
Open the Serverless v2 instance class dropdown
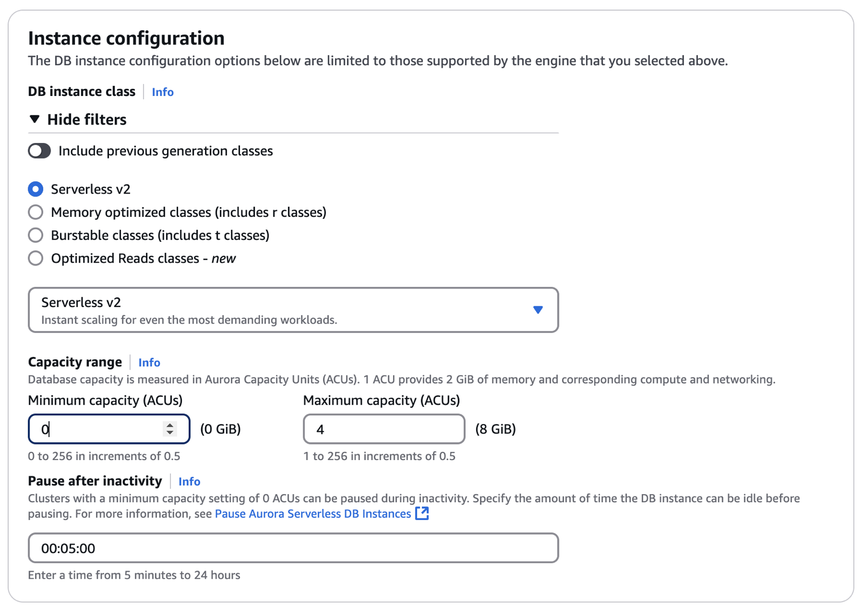point(293,310)
